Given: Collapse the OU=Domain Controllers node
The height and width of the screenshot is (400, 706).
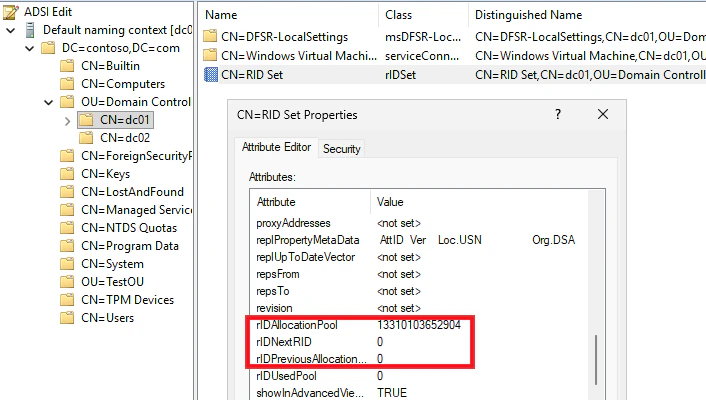Looking at the screenshot, I should pos(49,102).
